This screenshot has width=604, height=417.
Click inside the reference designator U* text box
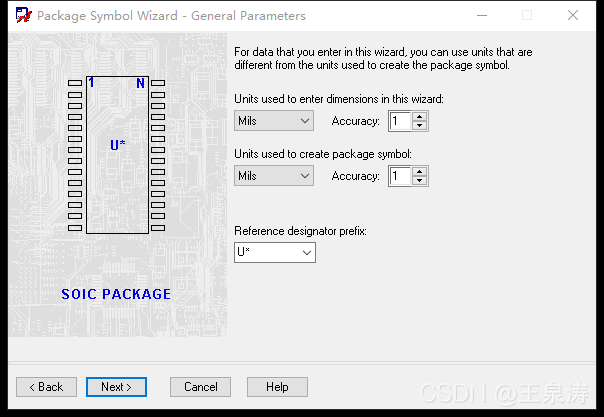point(264,253)
